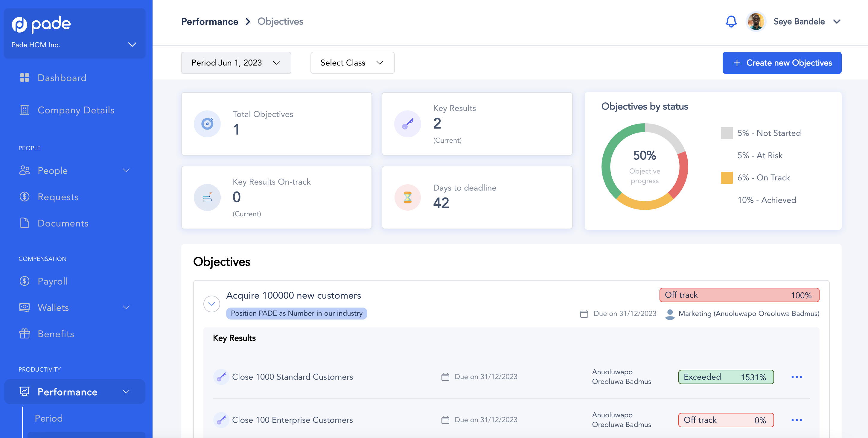Click the Create new Objectives button
The height and width of the screenshot is (438, 868).
[782, 63]
